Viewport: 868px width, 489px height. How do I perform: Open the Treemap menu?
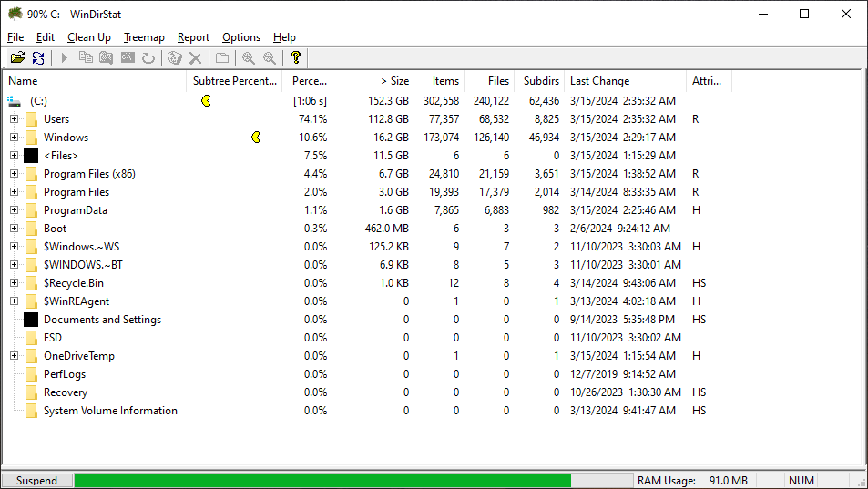point(144,37)
